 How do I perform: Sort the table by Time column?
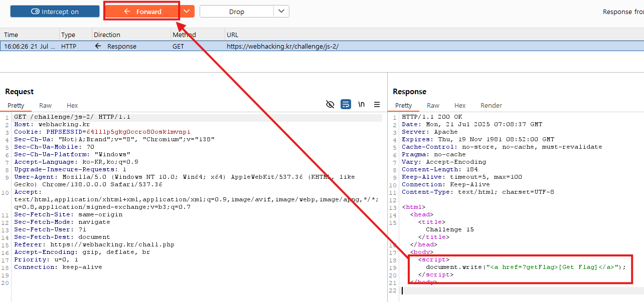pos(11,35)
